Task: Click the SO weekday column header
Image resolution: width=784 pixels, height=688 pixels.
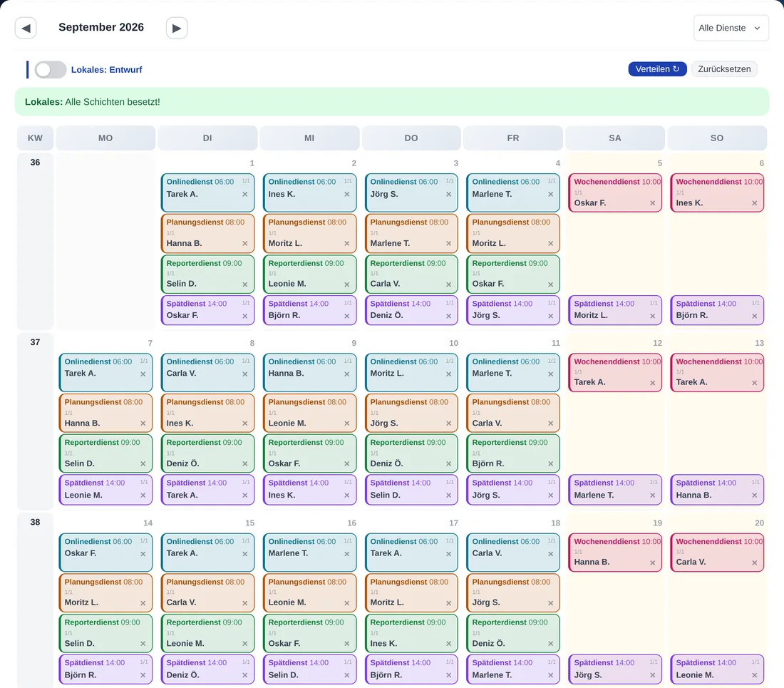Action: [717, 138]
